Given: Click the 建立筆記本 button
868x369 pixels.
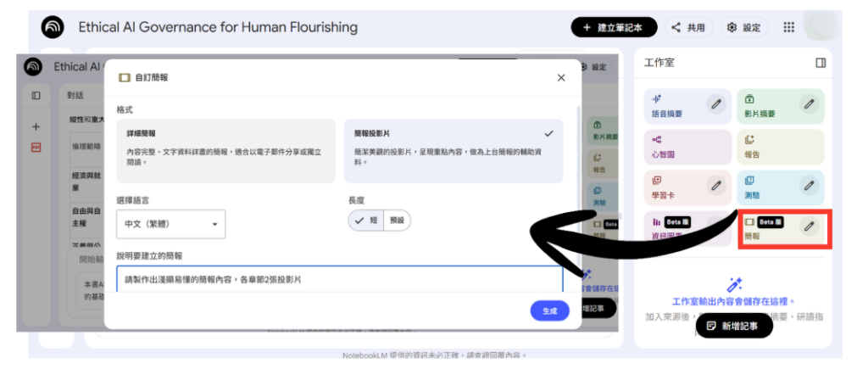Looking at the screenshot, I should point(614,28).
